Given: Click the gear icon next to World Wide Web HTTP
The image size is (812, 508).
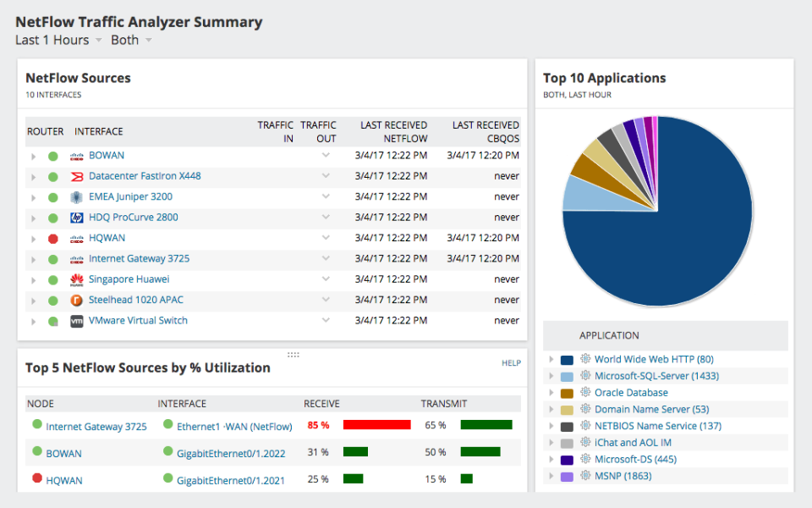Looking at the screenshot, I should click(584, 359).
